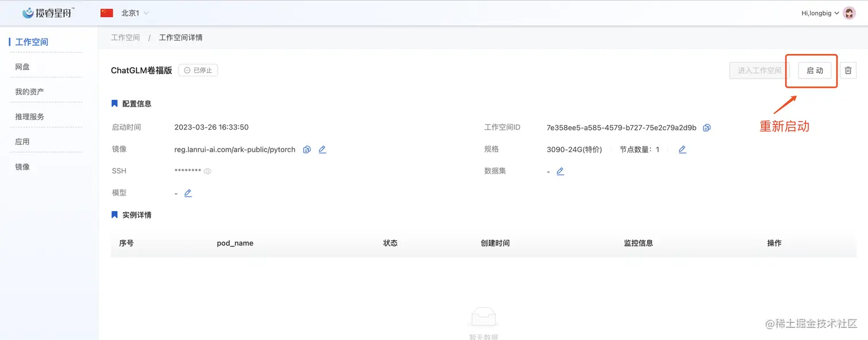The image size is (868, 340).
Task: Select 工作空间 in the sidebar
Action: [x=32, y=42]
